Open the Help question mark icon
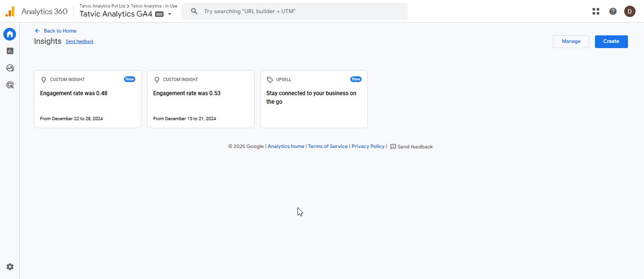Screen dimensions: 644x279 point(613,11)
